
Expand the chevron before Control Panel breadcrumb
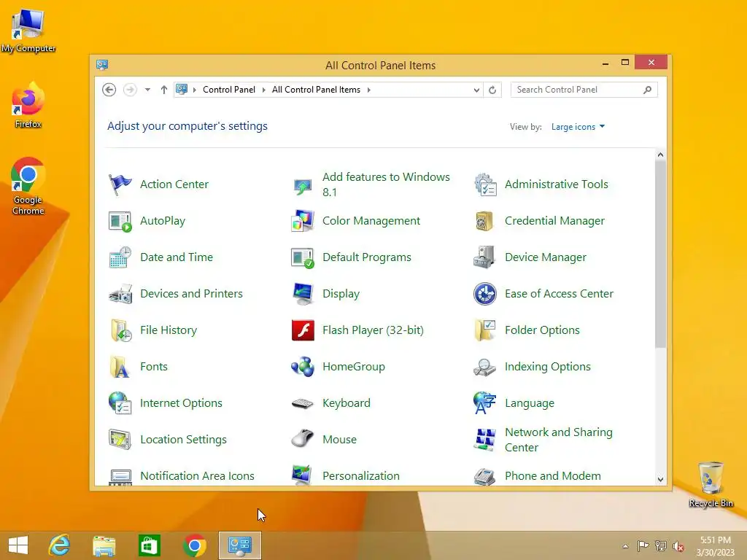[x=194, y=90]
